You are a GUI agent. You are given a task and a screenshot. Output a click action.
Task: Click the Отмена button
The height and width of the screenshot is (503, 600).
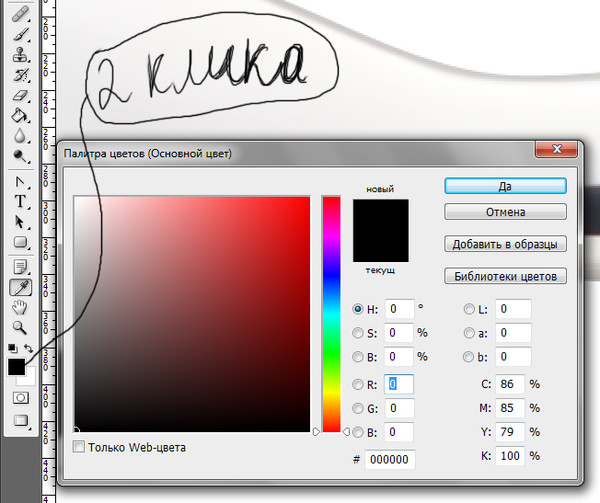coord(505,212)
